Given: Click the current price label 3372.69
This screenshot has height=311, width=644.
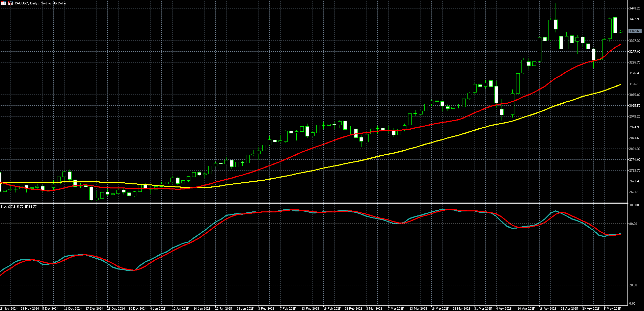Looking at the screenshot, I should pyautogui.click(x=635, y=31).
